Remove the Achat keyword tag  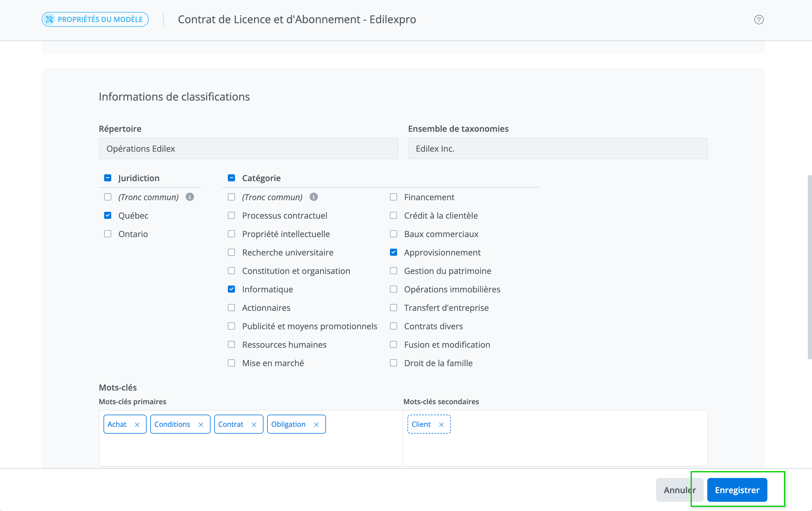[x=137, y=425]
